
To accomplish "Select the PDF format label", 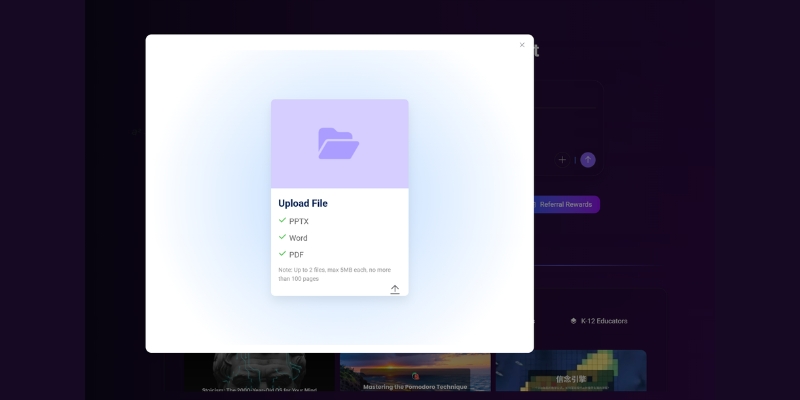I will point(296,255).
